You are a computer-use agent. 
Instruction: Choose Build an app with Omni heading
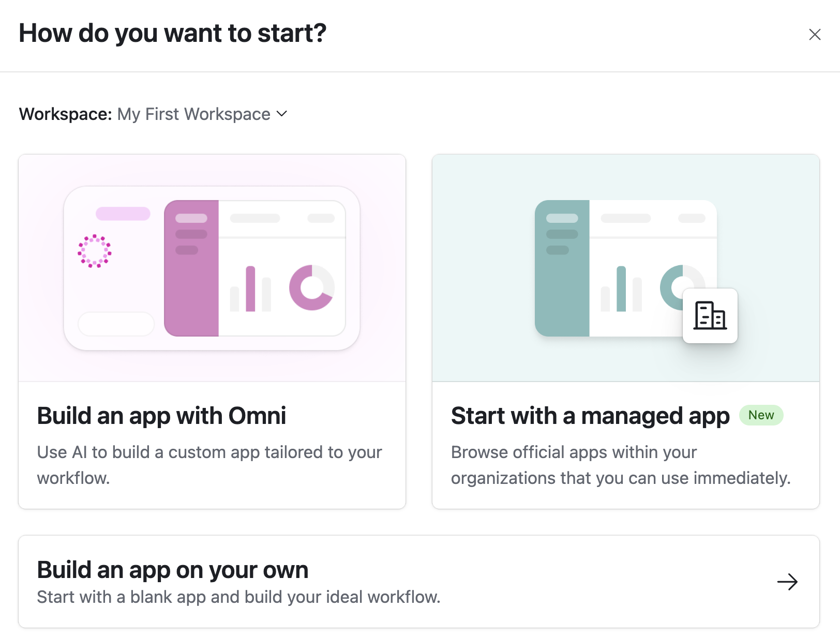pyautogui.click(x=161, y=416)
